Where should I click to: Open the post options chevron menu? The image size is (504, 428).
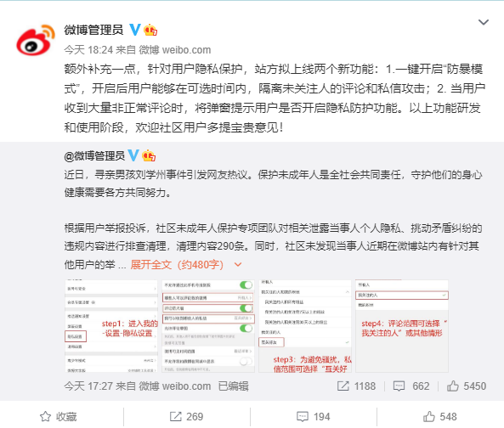click(484, 22)
